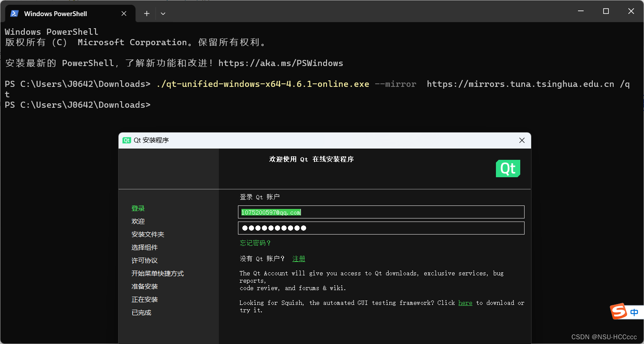The image size is (644, 344).
Task: Click the 欢迎使用 Qt 在线安装程序 heading
Action: [x=311, y=159]
